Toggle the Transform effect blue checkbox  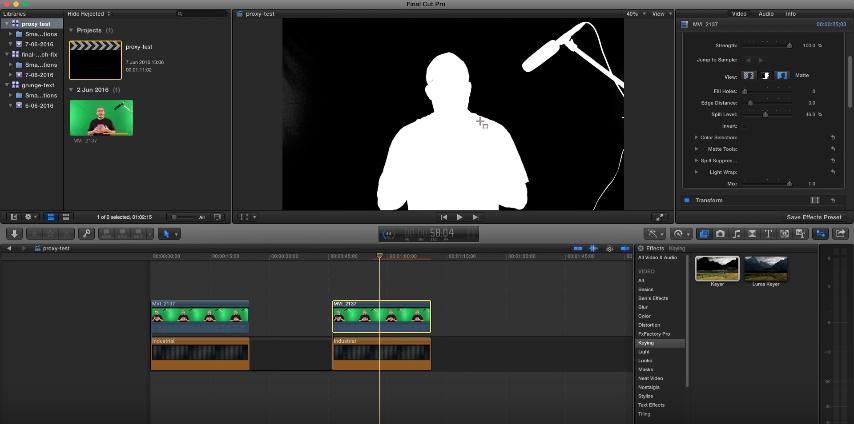point(687,201)
